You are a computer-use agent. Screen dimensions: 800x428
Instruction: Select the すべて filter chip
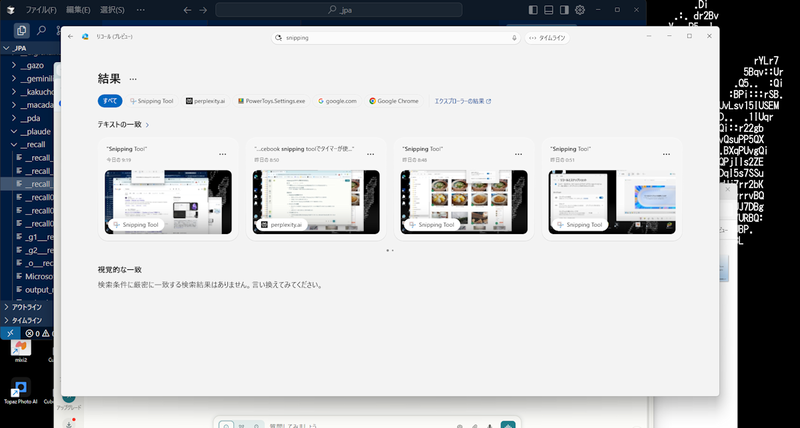click(x=110, y=101)
